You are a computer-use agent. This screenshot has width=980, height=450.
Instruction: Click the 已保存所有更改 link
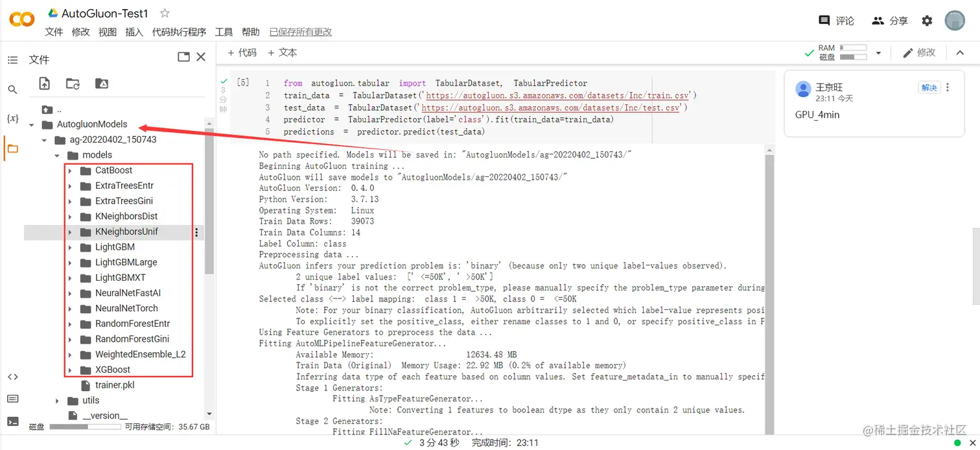click(x=301, y=32)
